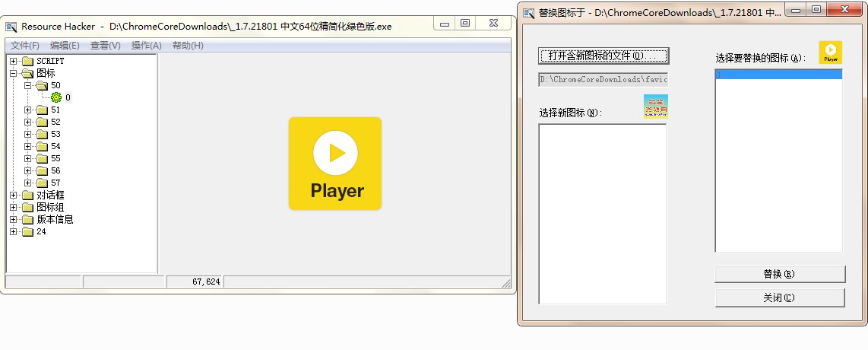
Task: Click the SCRIPT folder icon
Action: point(27,61)
